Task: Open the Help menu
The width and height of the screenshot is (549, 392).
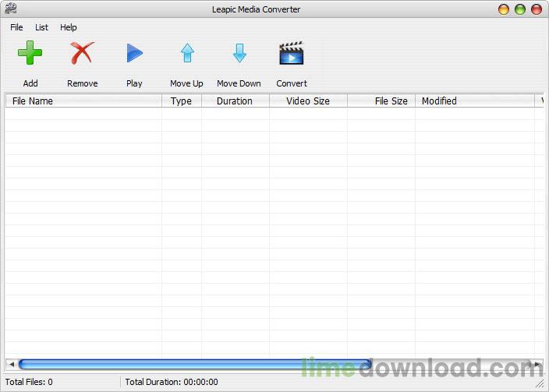Action: (69, 27)
